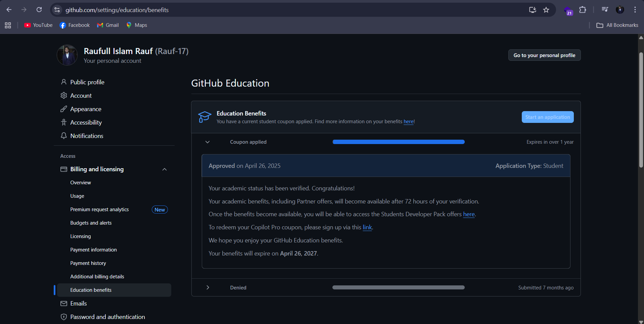Click the Coupon applied progress bar
The image size is (644, 324).
click(x=398, y=142)
